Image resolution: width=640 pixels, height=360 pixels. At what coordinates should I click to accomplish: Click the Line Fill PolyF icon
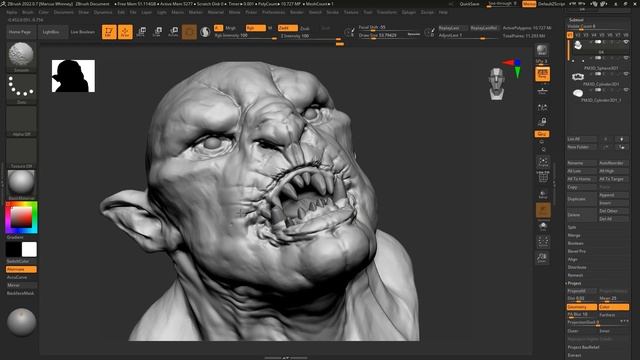[543, 177]
